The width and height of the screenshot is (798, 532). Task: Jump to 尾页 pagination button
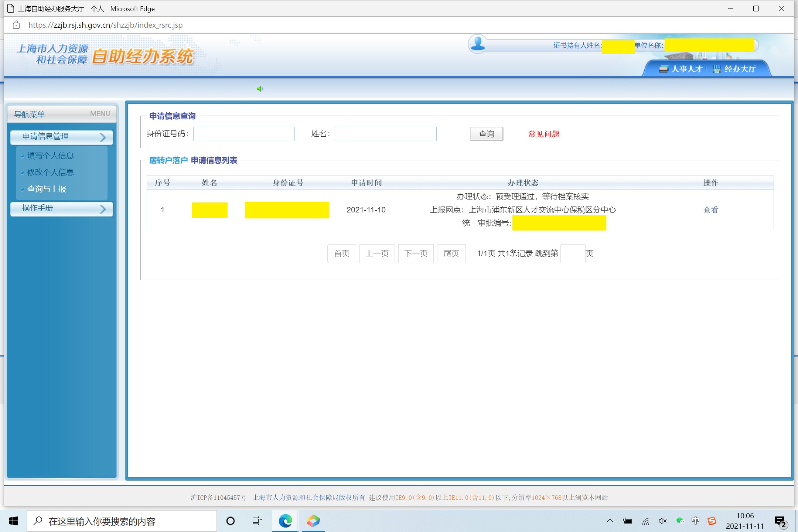[451, 253]
